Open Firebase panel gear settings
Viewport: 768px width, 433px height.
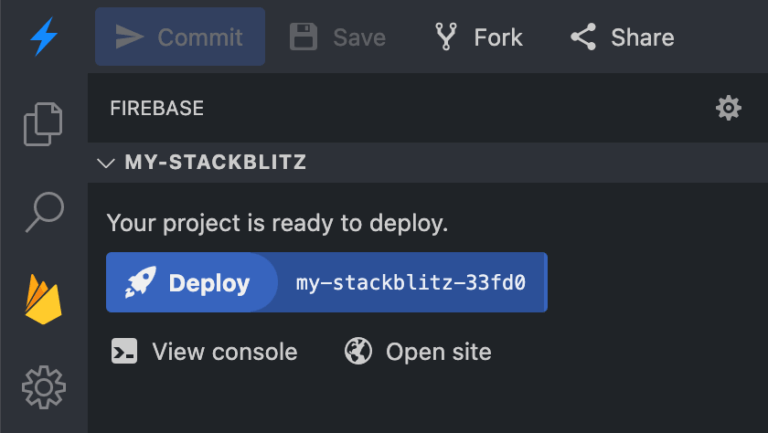(x=728, y=108)
